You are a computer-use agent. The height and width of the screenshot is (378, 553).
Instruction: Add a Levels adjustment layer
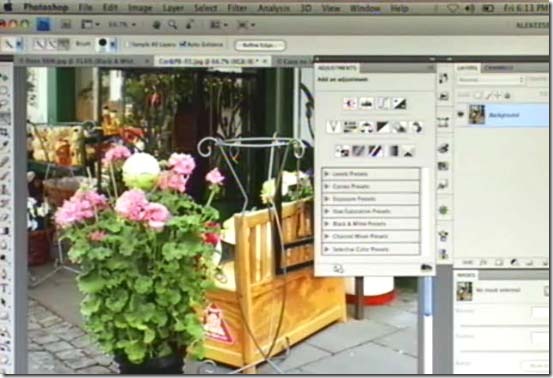point(366,103)
